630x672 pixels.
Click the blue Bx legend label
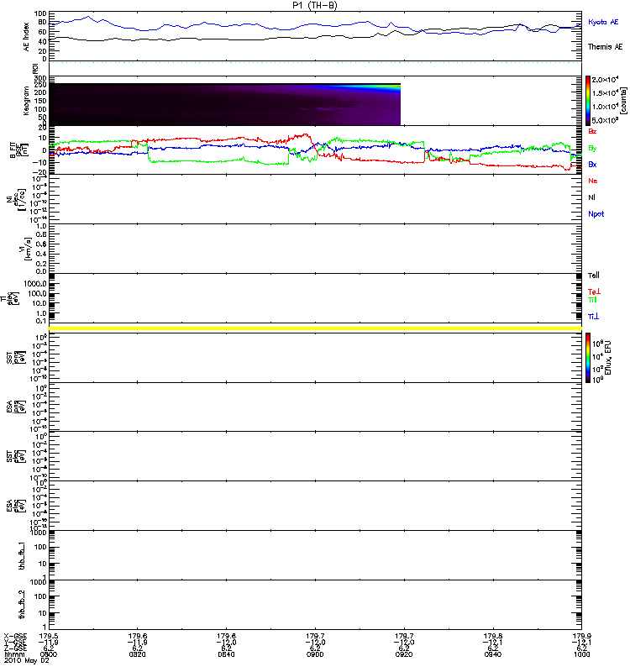point(593,165)
